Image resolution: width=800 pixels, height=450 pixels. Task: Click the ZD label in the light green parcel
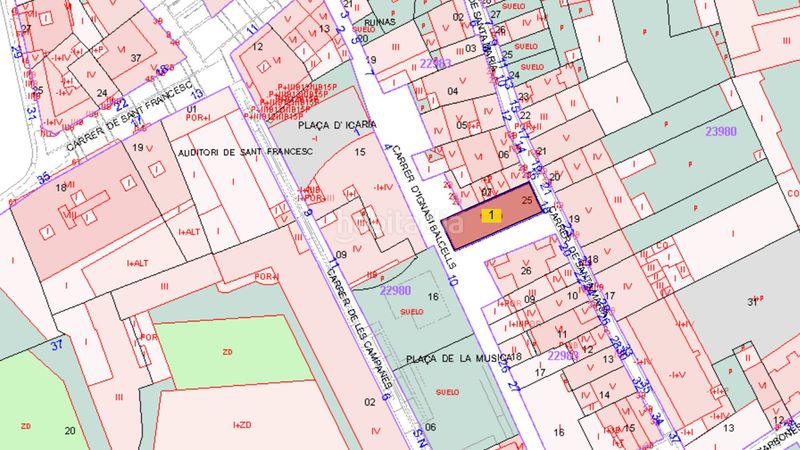pos(228,352)
